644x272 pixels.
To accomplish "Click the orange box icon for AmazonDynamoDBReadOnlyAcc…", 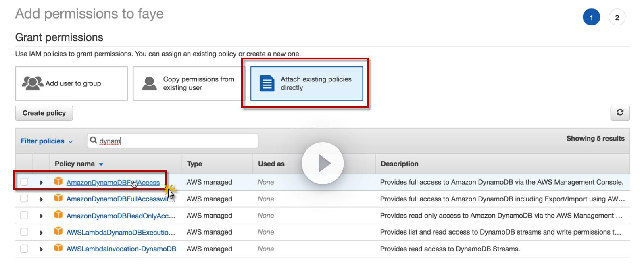I will (x=58, y=215).
